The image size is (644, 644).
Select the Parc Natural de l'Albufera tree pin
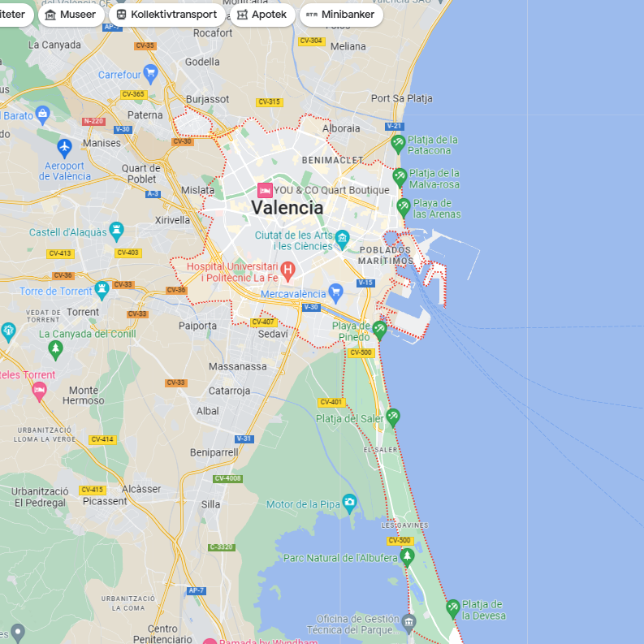point(407,557)
